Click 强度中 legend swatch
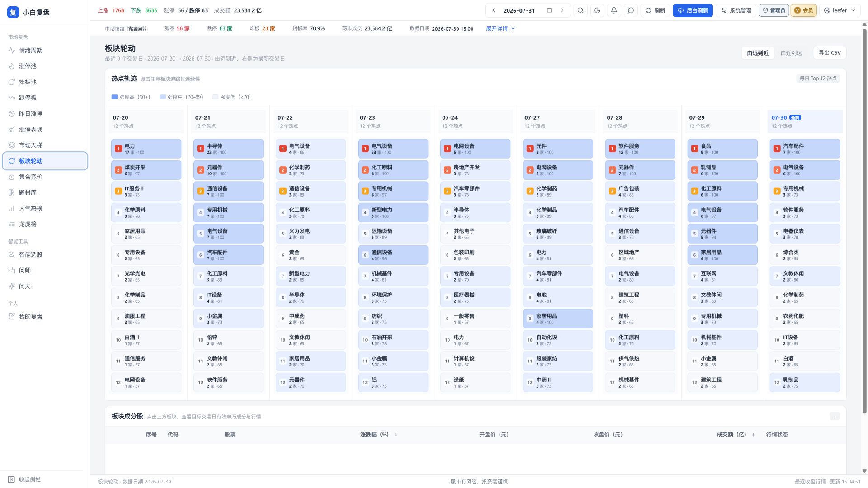 (x=163, y=97)
